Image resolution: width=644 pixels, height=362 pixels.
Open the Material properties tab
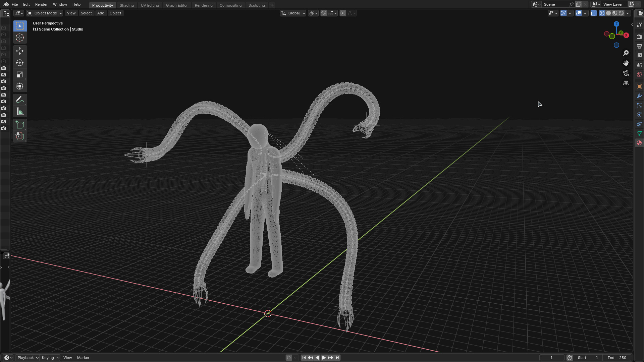[x=639, y=143]
